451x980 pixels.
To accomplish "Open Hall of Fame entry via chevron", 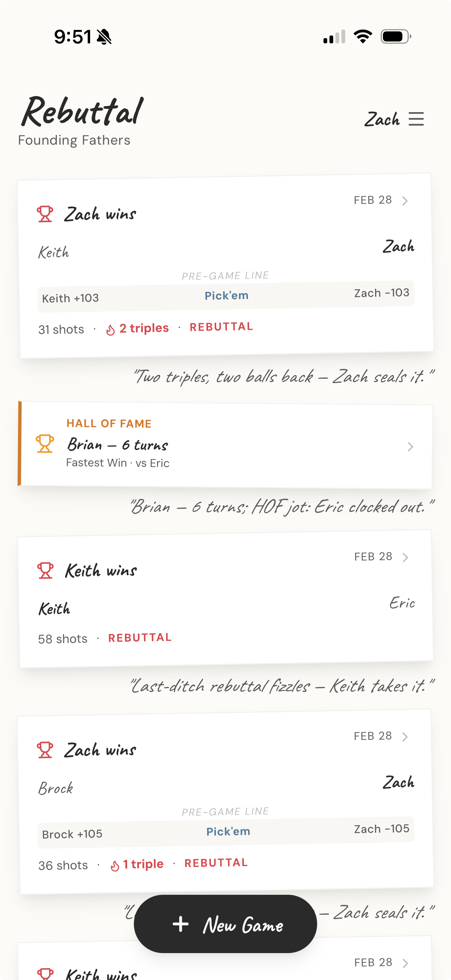I will (x=410, y=447).
